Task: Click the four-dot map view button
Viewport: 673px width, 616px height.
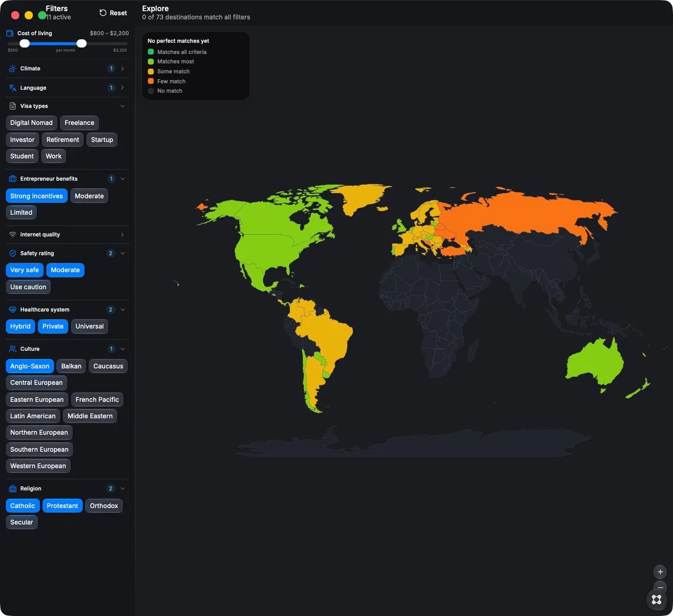Action: [x=656, y=599]
